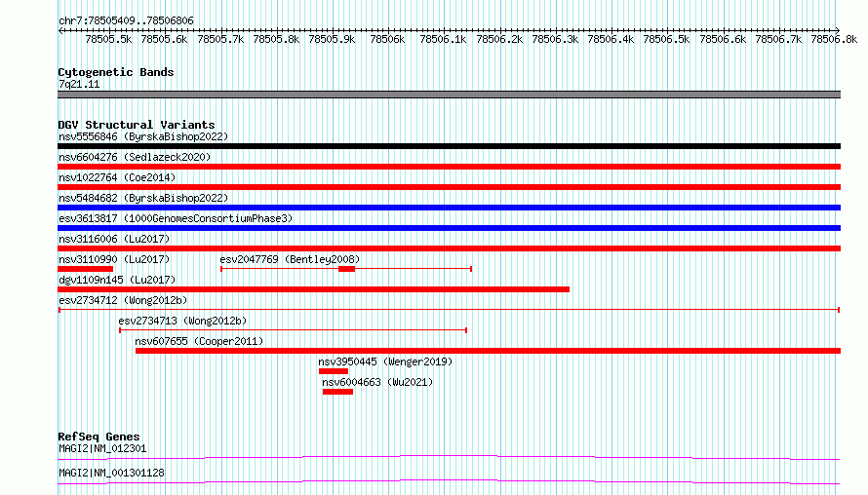Click the short red nsv3110990 bar

[x=85, y=269]
